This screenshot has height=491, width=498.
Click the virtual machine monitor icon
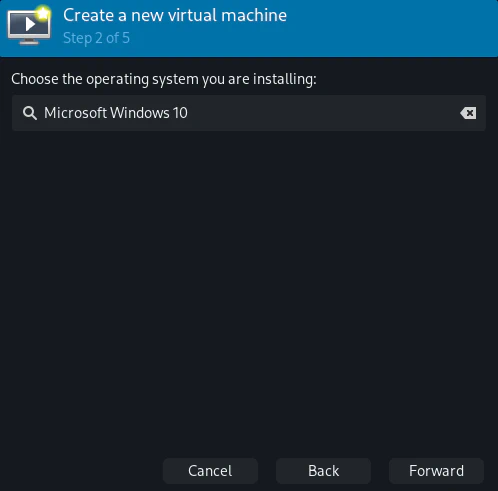[29, 26]
